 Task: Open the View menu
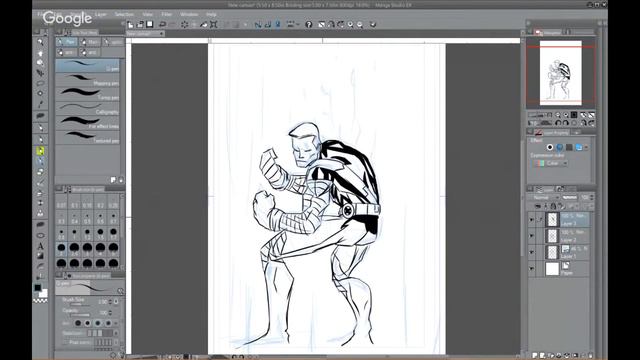tap(147, 14)
